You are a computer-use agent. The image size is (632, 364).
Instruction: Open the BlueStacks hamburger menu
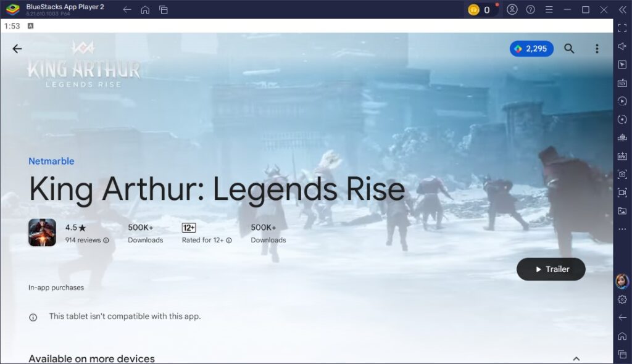(551, 10)
